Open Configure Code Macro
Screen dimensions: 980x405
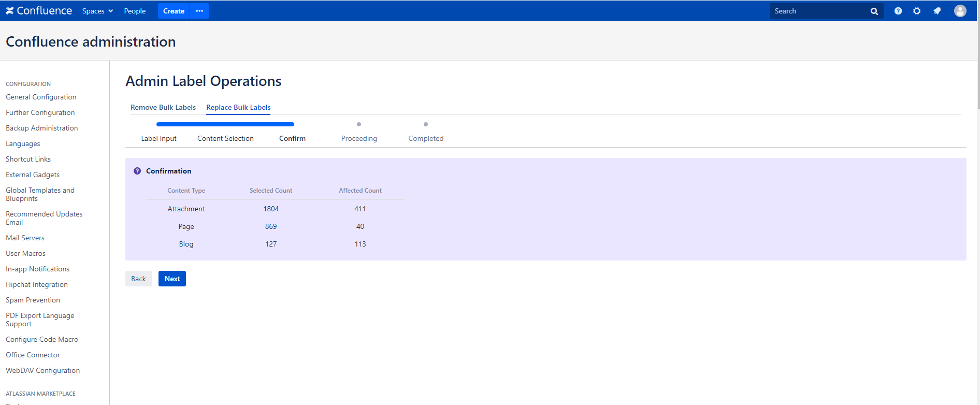[x=42, y=339]
